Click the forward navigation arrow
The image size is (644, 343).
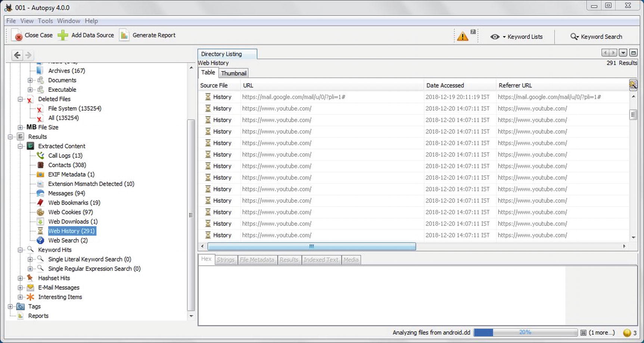pyautogui.click(x=28, y=55)
